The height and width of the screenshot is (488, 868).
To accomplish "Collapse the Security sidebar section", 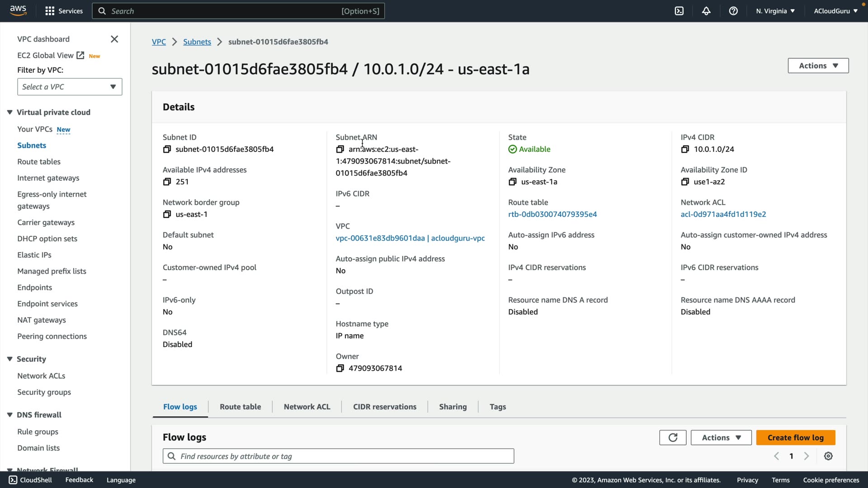I will click(x=9, y=359).
